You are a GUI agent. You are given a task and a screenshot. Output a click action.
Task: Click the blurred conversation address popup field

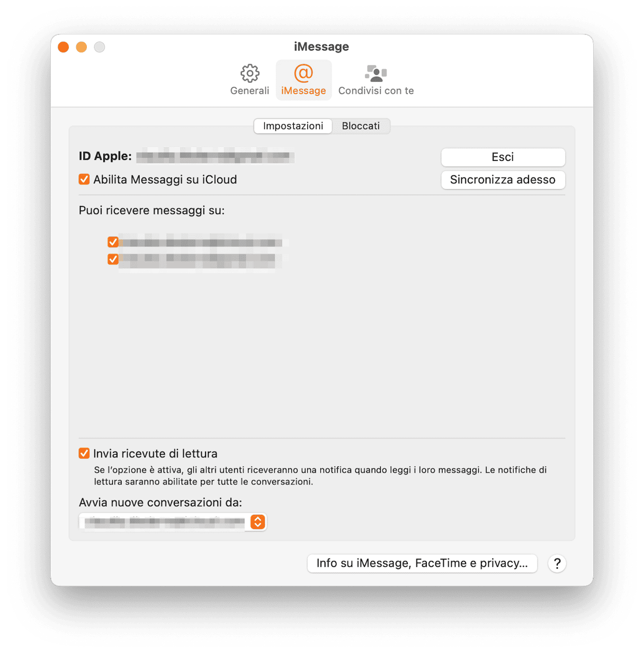[x=173, y=522]
